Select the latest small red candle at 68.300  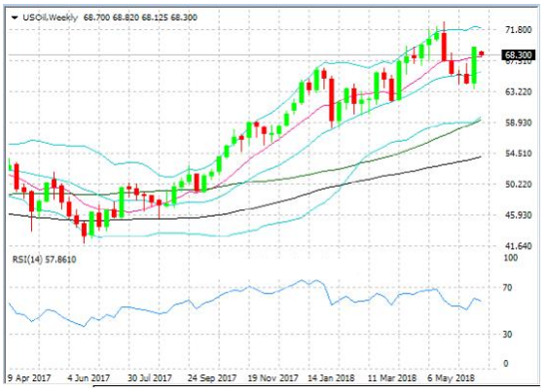(482, 53)
